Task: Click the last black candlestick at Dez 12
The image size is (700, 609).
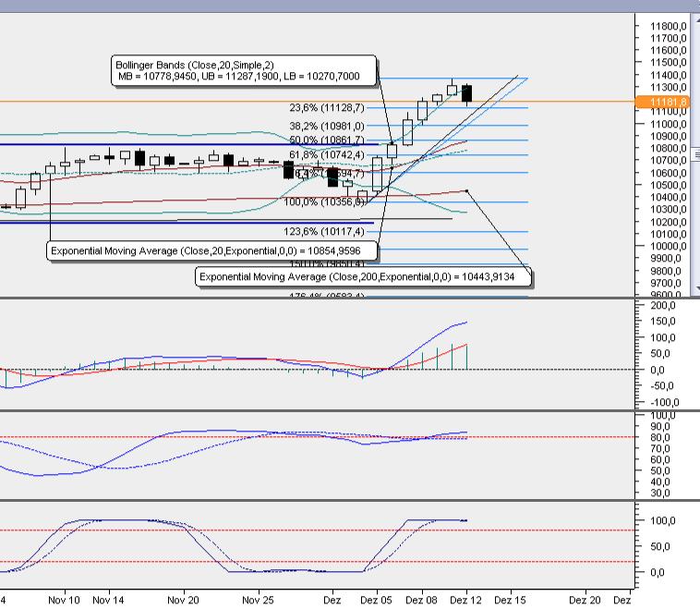Action: (467, 93)
